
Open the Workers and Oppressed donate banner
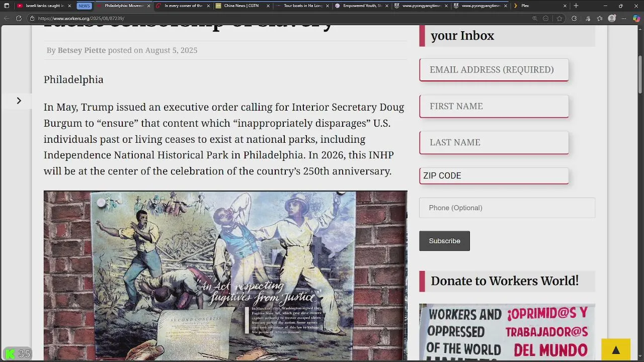point(507,332)
